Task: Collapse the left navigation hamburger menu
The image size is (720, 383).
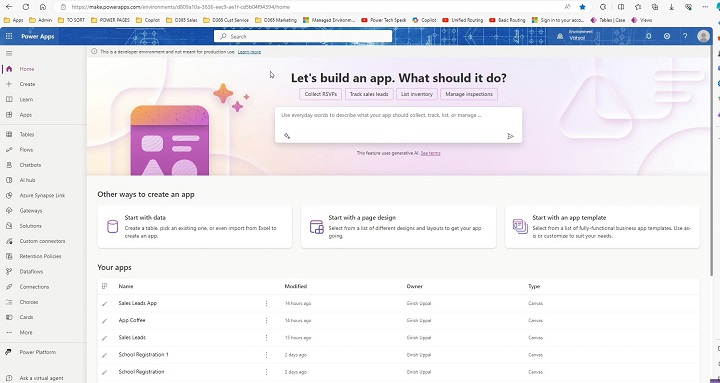Action: 9,53
